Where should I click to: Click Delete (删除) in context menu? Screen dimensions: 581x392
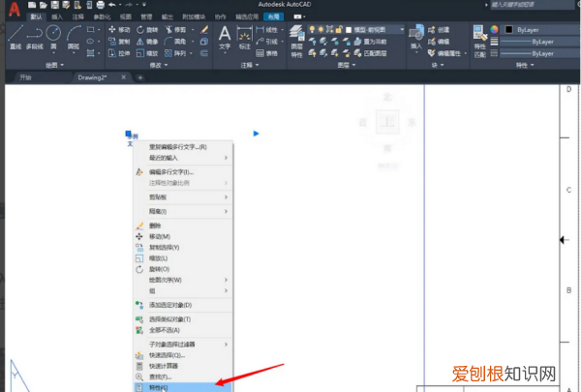click(183, 226)
